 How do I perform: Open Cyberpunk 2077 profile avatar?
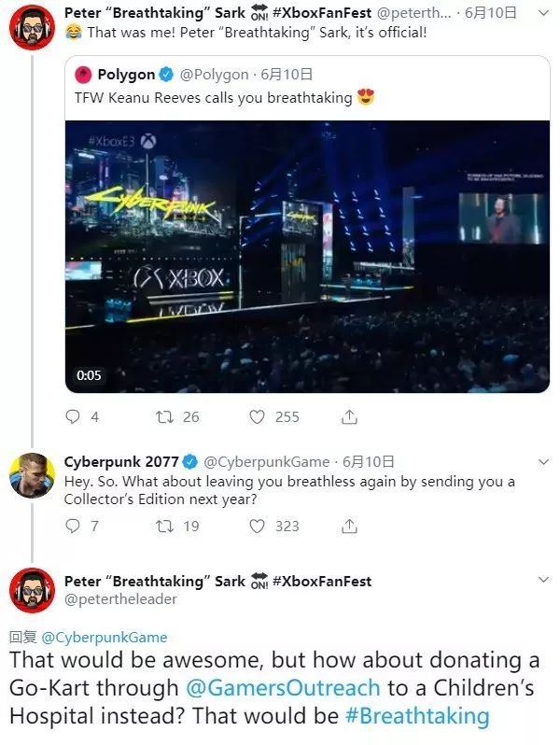32,476
